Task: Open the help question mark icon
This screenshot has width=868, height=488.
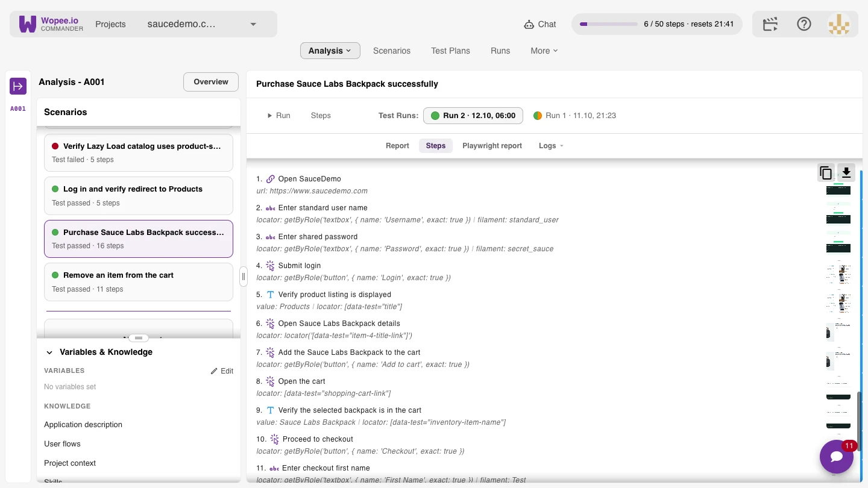Action: [804, 24]
